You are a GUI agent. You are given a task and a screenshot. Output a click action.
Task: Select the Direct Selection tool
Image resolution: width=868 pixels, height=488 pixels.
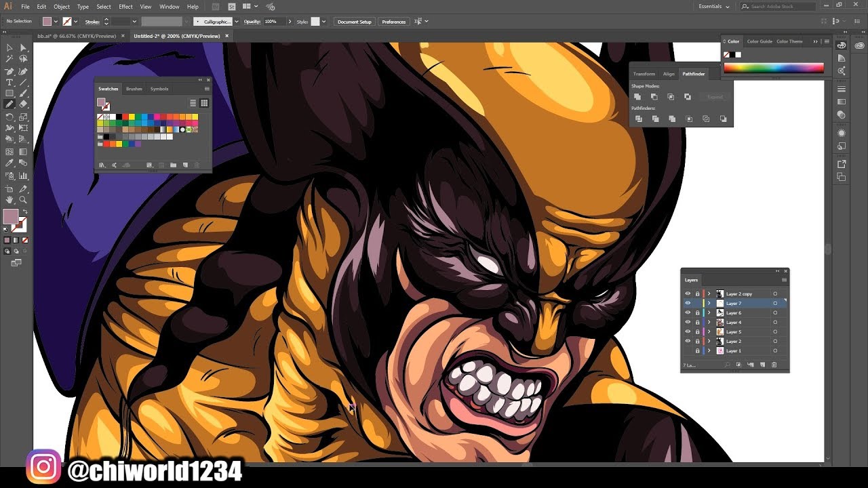pos(23,48)
